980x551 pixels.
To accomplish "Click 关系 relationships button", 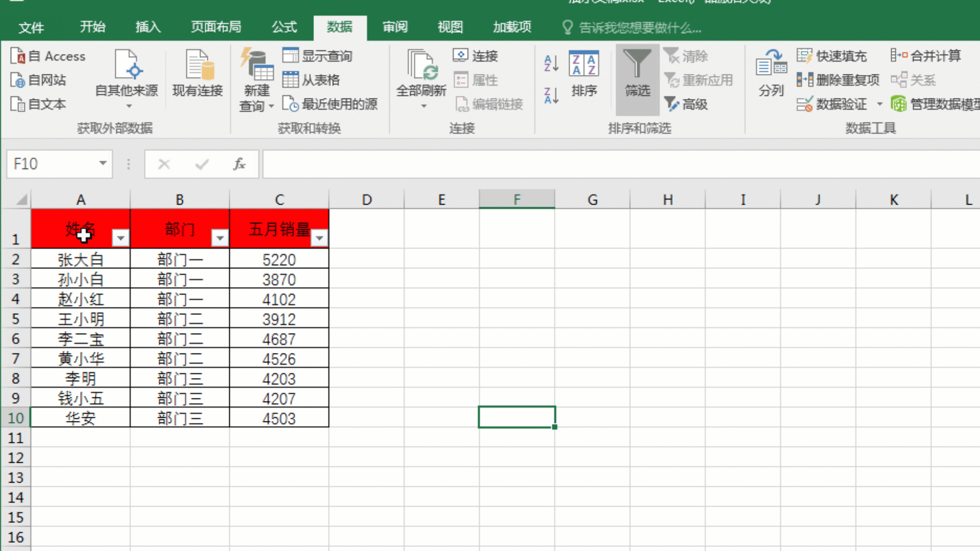I will point(913,80).
